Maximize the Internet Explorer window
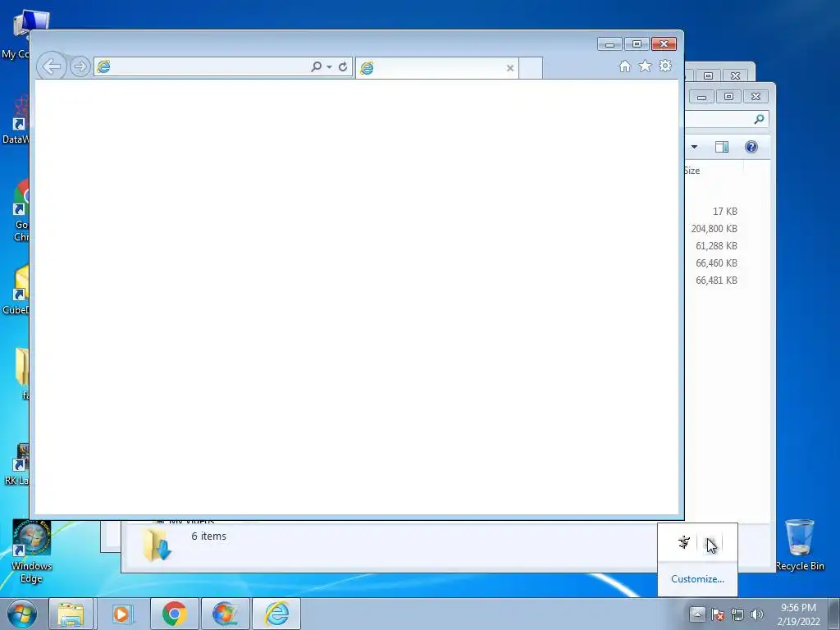The height and width of the screenshot is (630, 840). (637, 44)
